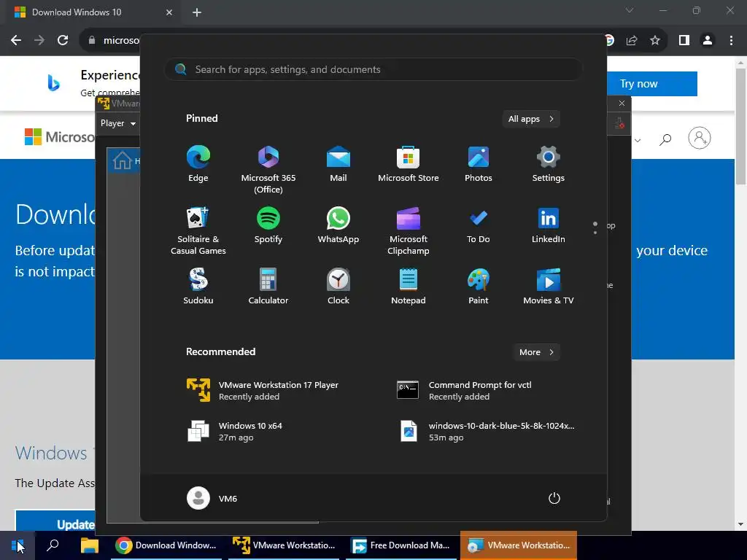Launch Microsoft 365 (Office)
Screen dimensions: 747x560
tap(268, 169)
